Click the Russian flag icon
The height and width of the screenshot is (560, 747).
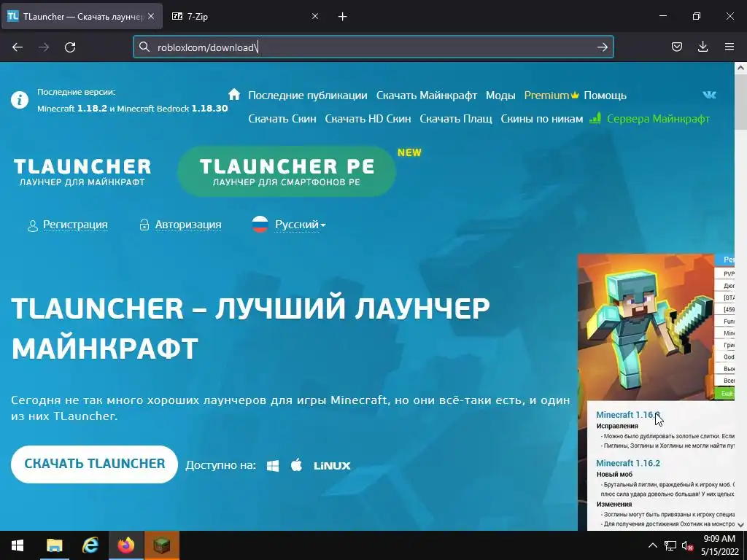point(260,225)
